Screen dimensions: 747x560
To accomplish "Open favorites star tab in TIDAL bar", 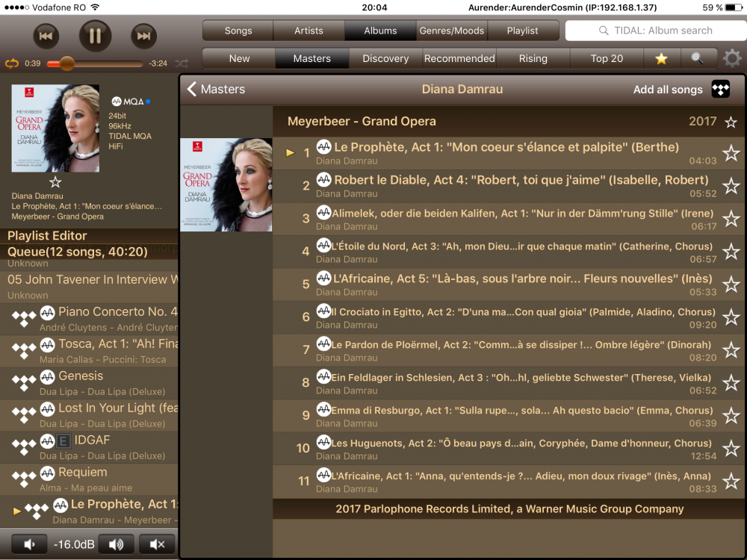I will tap(661, 58).
